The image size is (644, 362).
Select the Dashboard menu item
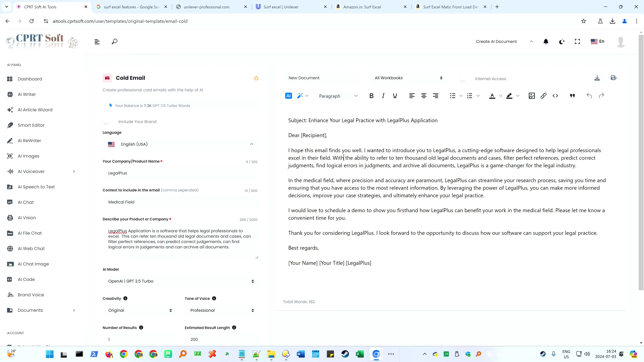30,79
